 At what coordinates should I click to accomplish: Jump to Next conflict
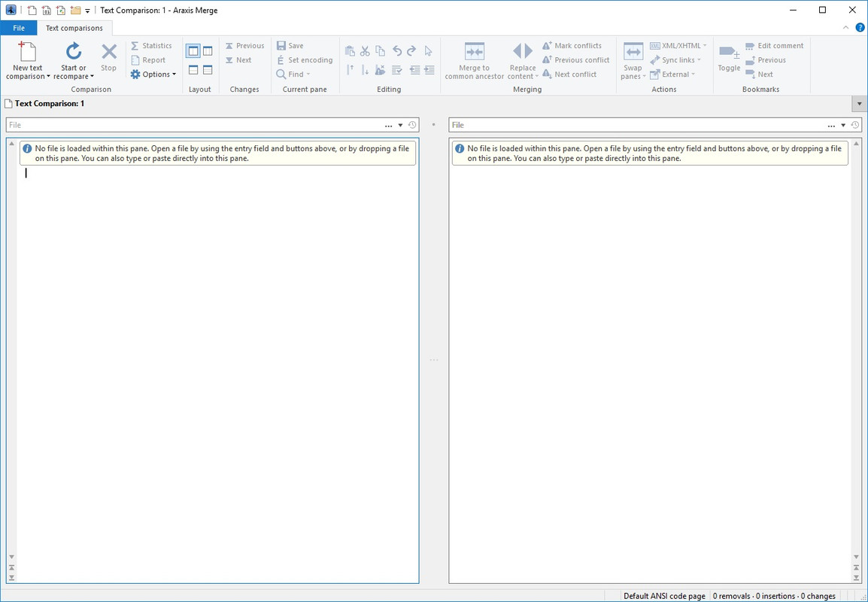coord(569,74)
